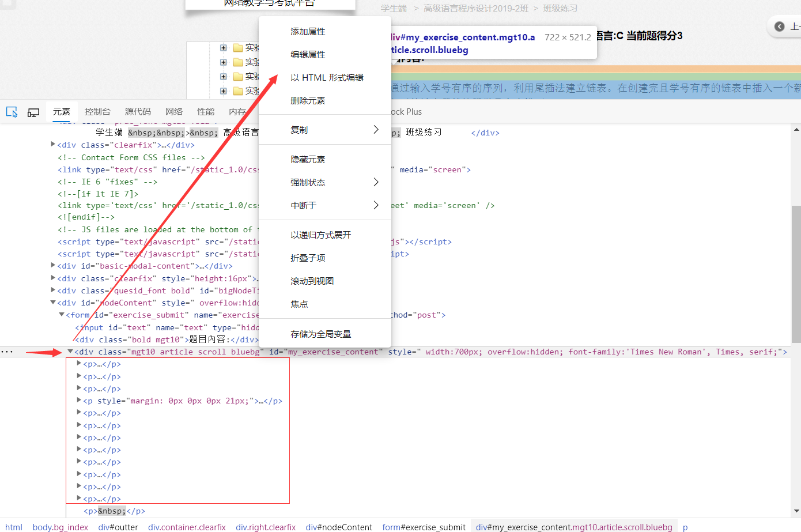Click the folder icon in the last tree row
The width and height of the screenshot is (801, 532).
(x=237, y=91)
